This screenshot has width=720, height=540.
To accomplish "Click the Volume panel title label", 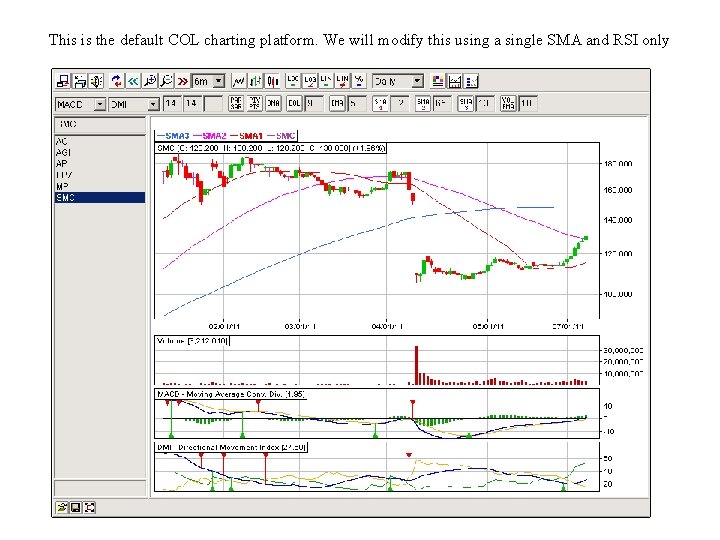I will tap(192, 341).
